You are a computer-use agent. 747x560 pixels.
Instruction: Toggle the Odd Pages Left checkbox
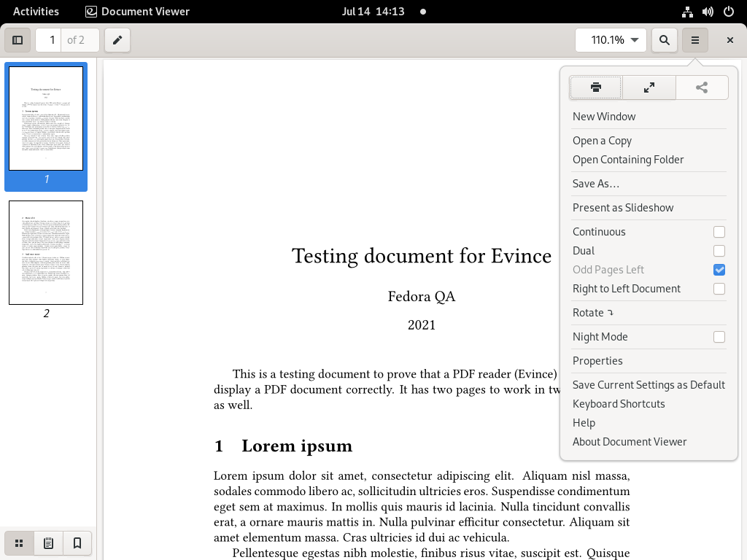coord(719,270)
